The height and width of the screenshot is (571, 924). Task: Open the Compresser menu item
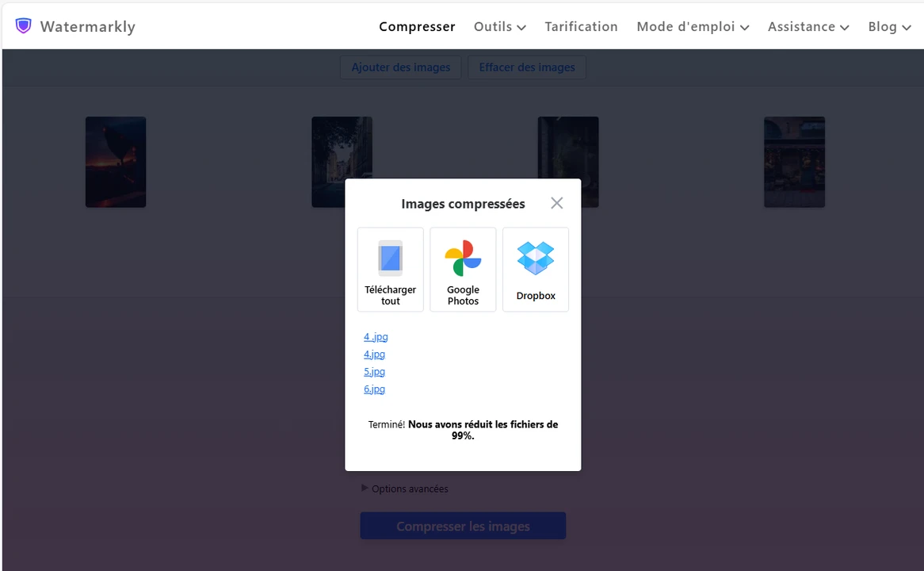[x=417, y=26]
